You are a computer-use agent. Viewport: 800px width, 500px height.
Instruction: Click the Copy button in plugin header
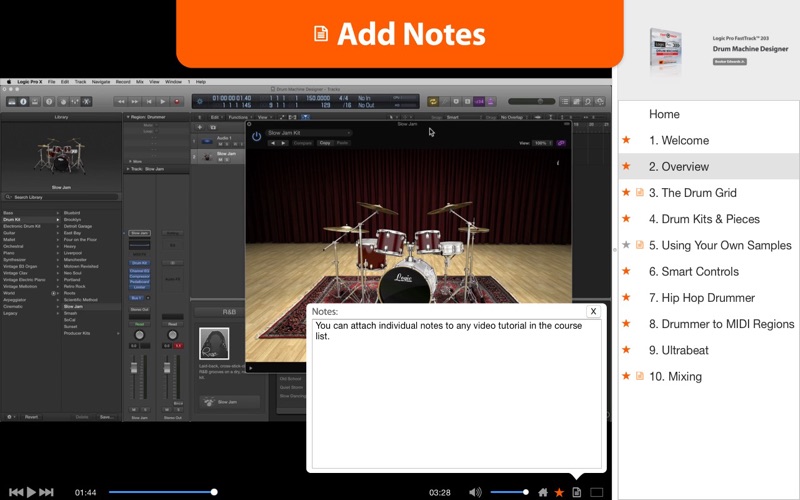coord(325,143)
